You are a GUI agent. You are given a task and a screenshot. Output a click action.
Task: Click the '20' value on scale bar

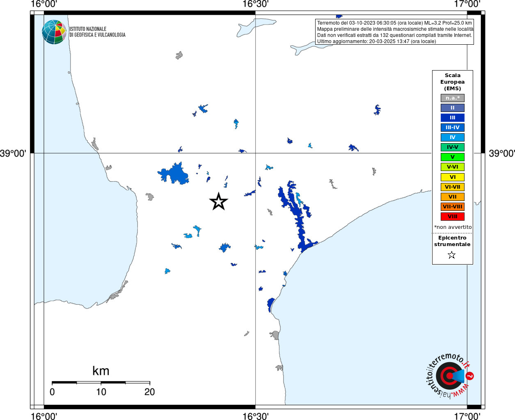coord(150,392)
